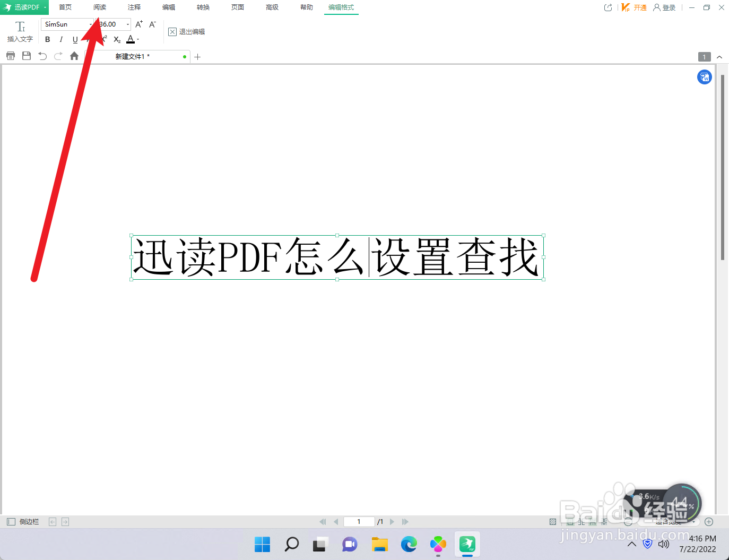Click the page number input field
The image size is (729, 560).
[x=359, y=522]
